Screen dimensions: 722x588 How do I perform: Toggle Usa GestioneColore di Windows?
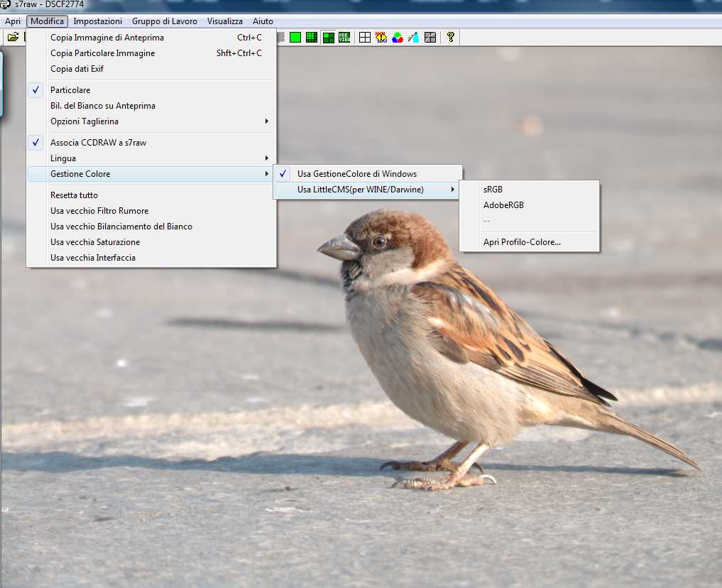tap(356, 174)
